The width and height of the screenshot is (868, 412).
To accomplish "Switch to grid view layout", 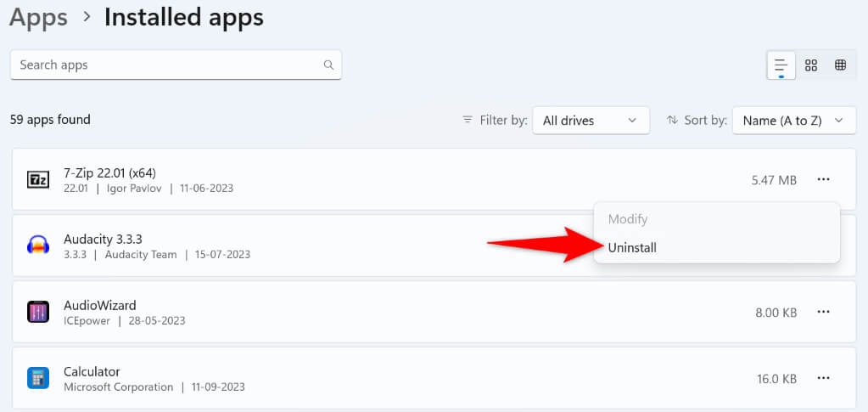I will (811, 65).
